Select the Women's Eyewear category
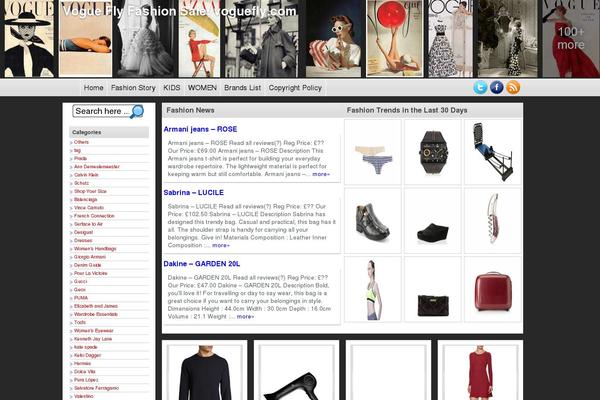 [x=94, y=331]
